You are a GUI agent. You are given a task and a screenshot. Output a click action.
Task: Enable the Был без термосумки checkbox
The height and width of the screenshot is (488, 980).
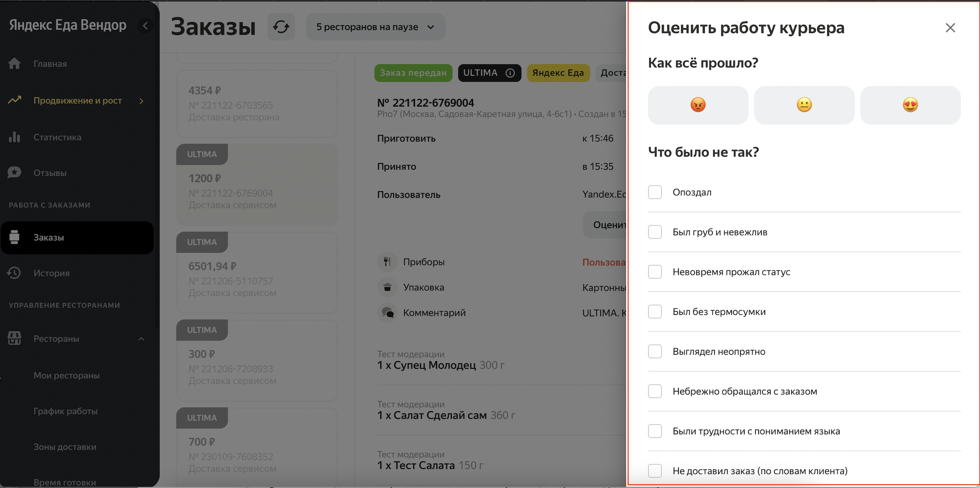tap(655, 312)
